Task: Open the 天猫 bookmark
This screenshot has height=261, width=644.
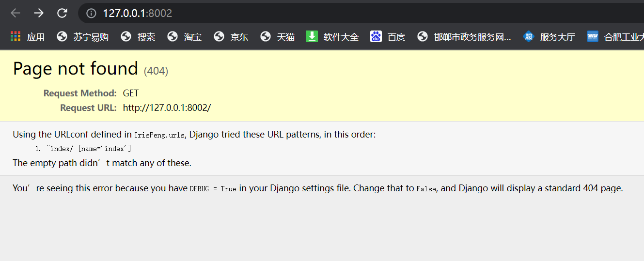Action: [x=278, y=37]
